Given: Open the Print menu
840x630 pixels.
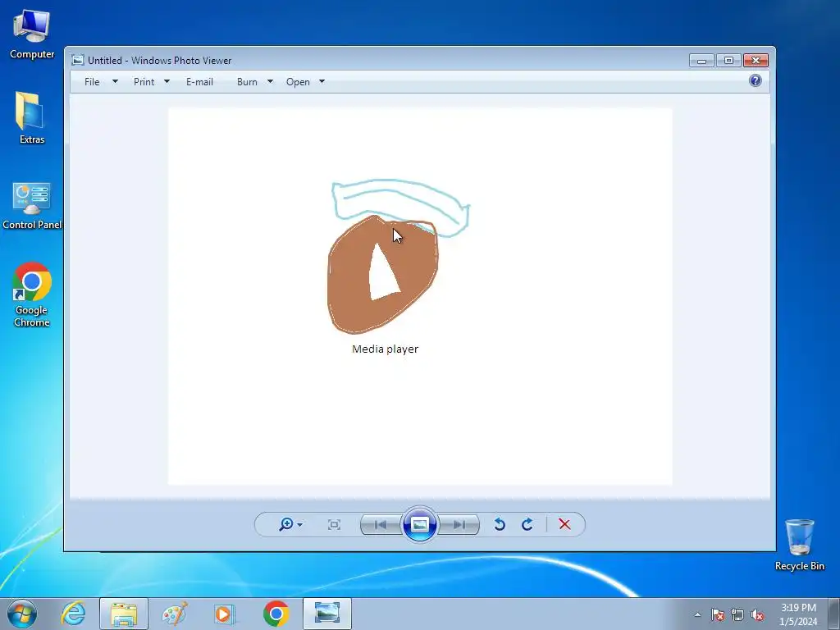Looking at the screenshot, I should click(x=144, y=81).
